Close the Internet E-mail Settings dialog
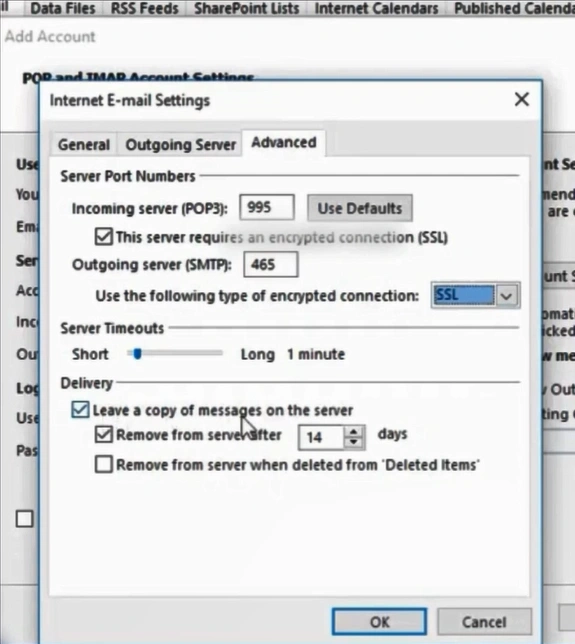 522,99
